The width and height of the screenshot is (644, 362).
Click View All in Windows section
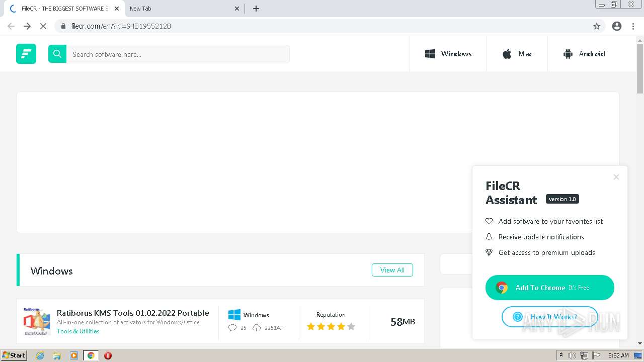(392, 270)
